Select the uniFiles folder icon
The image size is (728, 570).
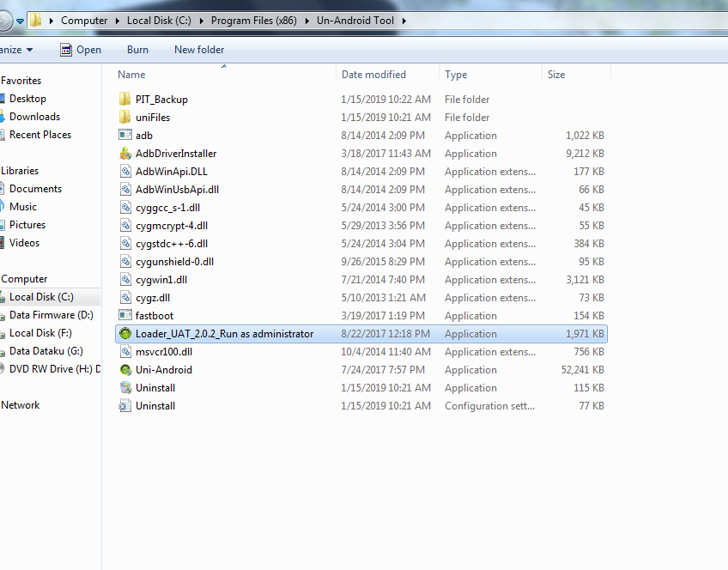[124, 117]
